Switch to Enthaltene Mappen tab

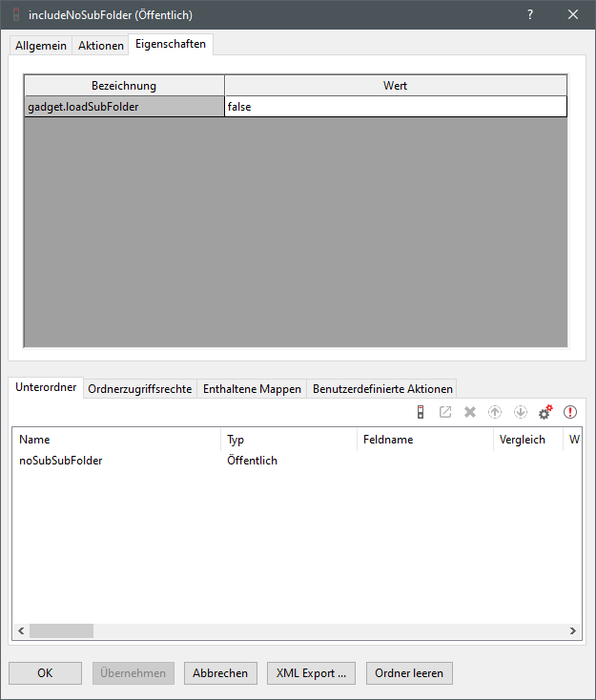point(252,389)
